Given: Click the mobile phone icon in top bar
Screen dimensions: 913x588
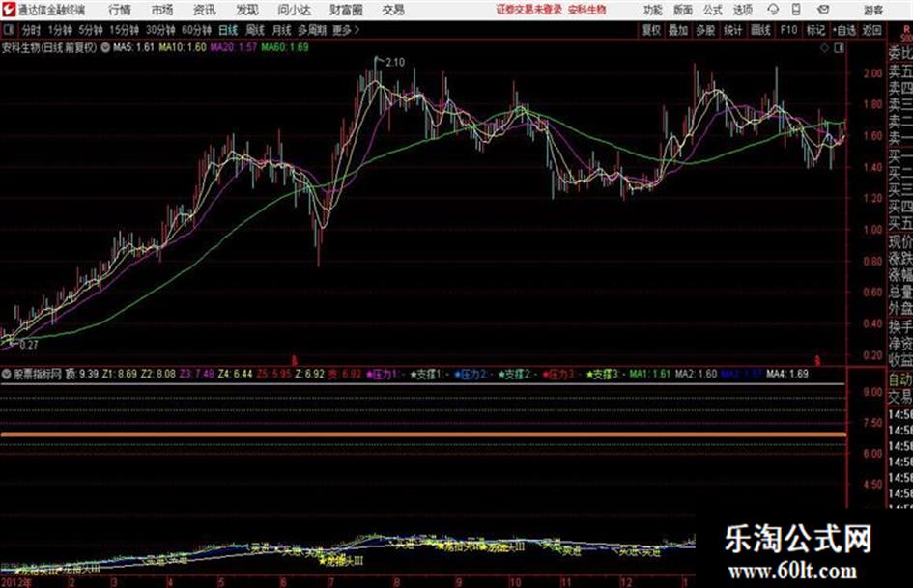Looking at the screenshot, I should (796, 10).
